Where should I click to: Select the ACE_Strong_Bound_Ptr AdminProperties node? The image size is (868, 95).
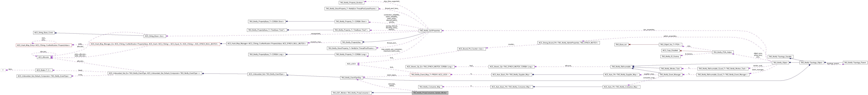(568, 43)
